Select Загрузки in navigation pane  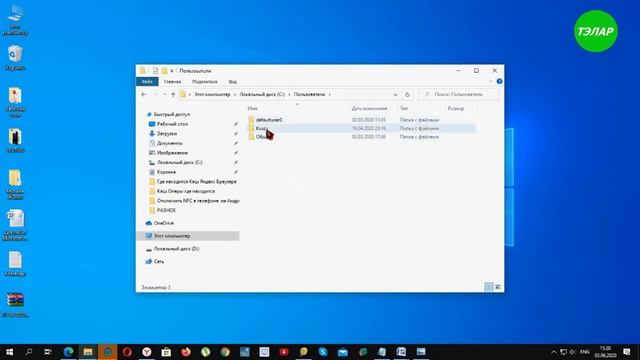(167, 134)
